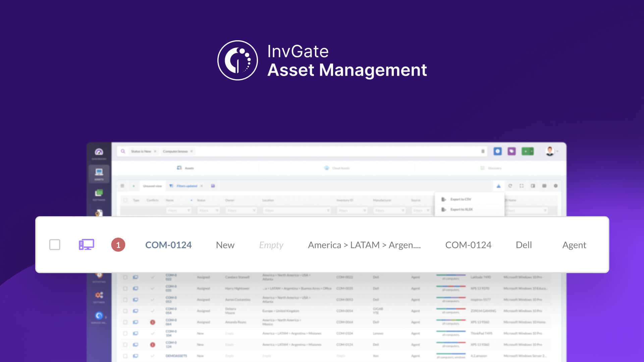Click the small green plus to add view
Viewport: 644px width, 362px height.
tap(133, 186)
